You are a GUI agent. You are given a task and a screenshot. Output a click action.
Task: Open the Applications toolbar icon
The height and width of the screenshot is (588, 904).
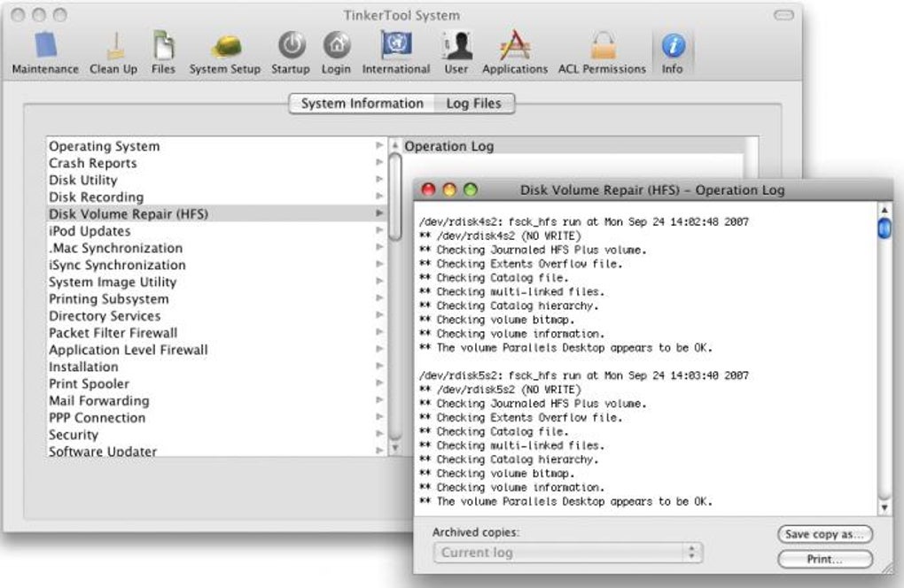click(x=515, y=46)
